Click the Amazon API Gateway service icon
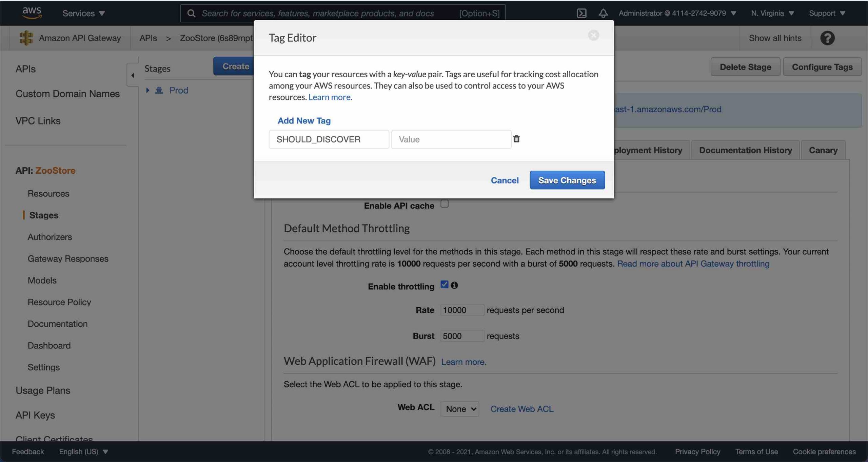Viewport: 868px width, 462px height. [26, 38]
